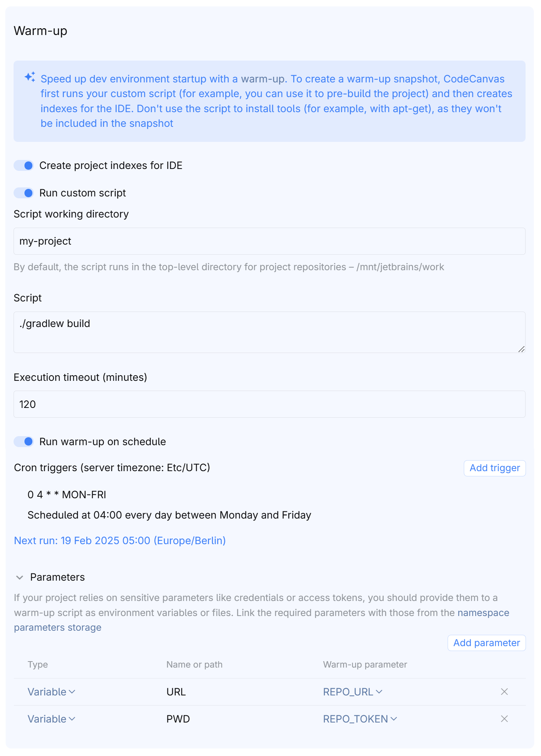Click the Script textarea resize handle
This screenshot has width=541, height=756.
pyautogui.click(x=521, y=349)
